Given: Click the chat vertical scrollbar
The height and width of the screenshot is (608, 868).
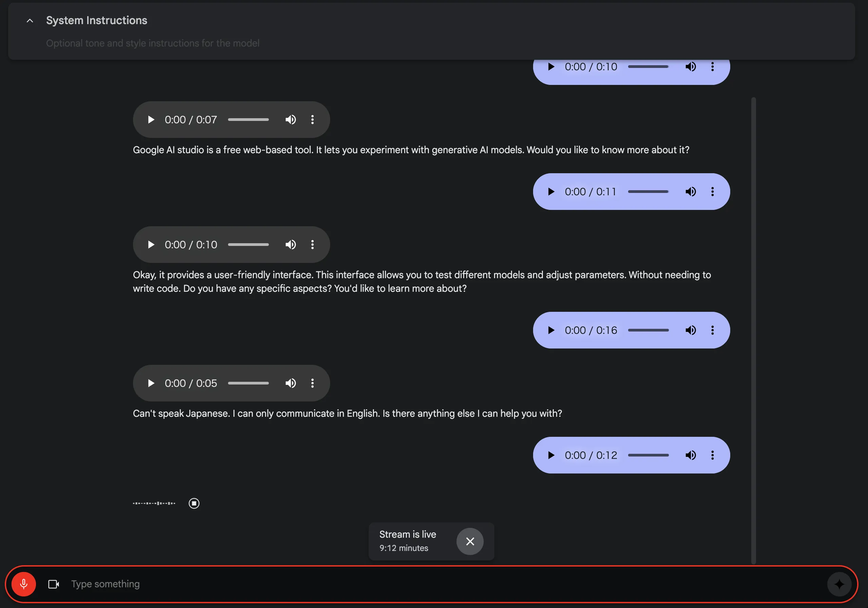Looking at the screenshot, I should (753, 330).
